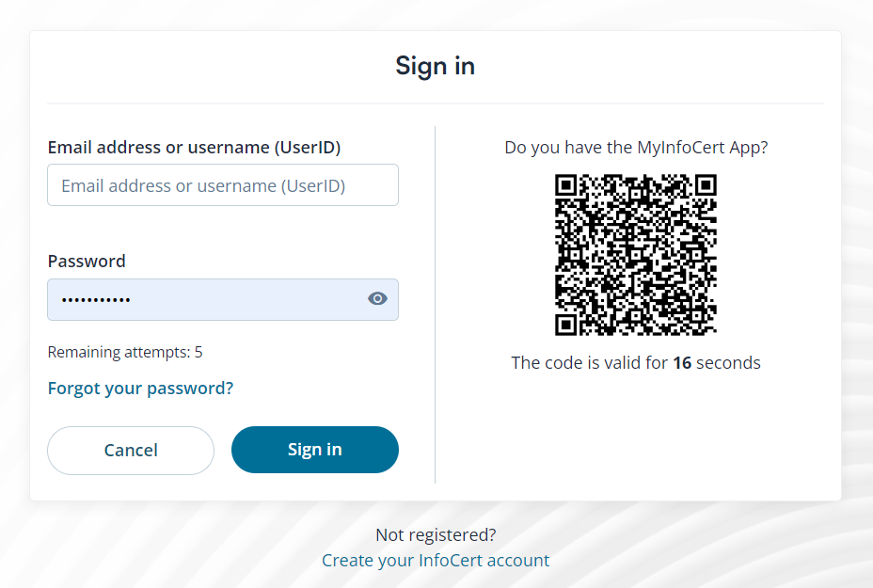
Task: Click "The code is valid for" text
Action: (x=590, y=362)
